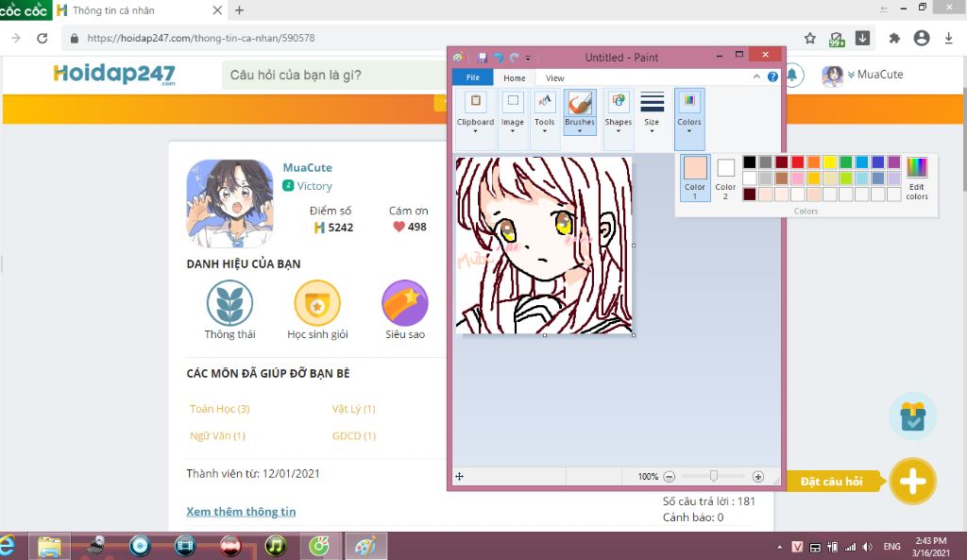
Task: Pick the yellow color swatch
Action: pyautogui.click(x=829, y=162)
